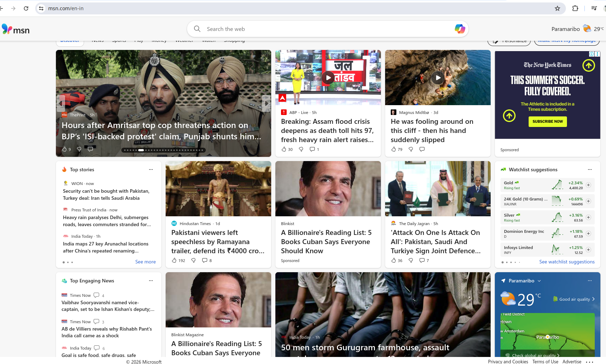Dislike the Assam flood crisis story
606x364 pixels.
point(301,149)
